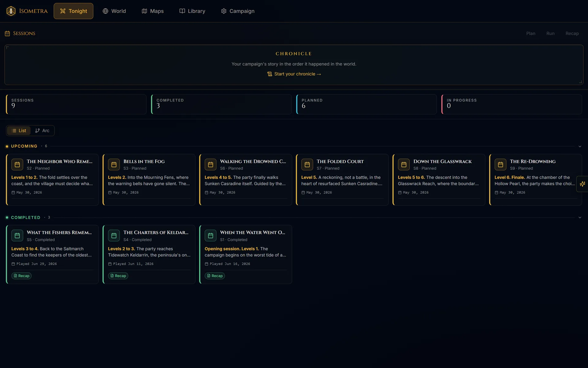Click the Completed stat card
588x368 pixels.
point(221,104)
